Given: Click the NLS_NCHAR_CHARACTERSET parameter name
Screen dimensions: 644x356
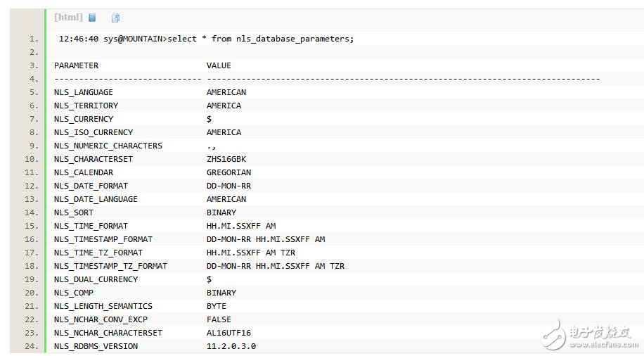Looking at the screenshot, I should tap(108, 333).
